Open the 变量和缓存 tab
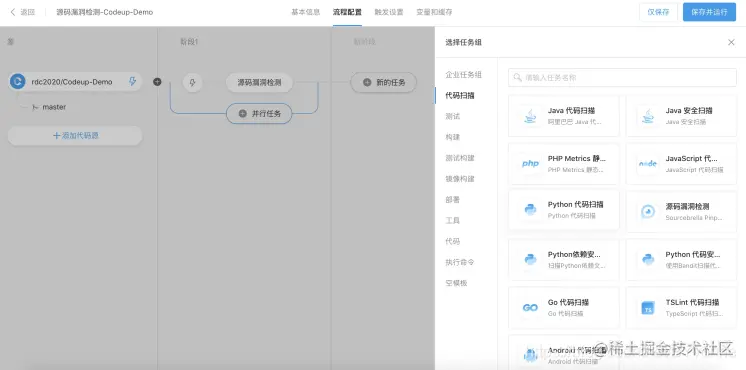Screen dimensions: 746x370 434,12
